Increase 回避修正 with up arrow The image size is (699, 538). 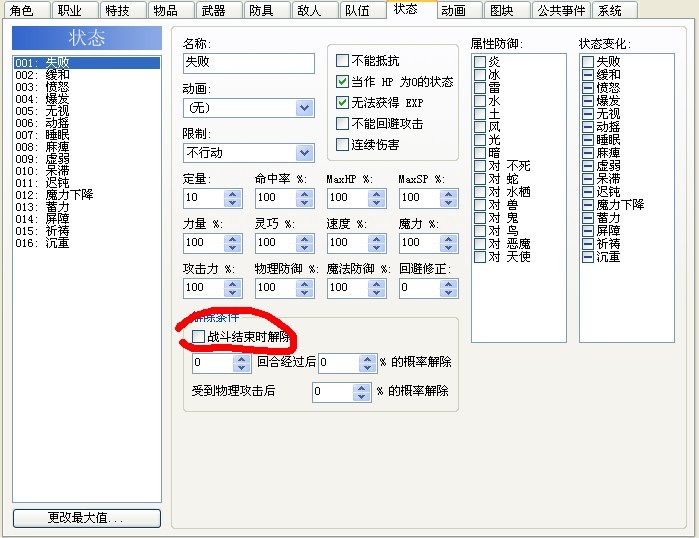pos(448,283)
